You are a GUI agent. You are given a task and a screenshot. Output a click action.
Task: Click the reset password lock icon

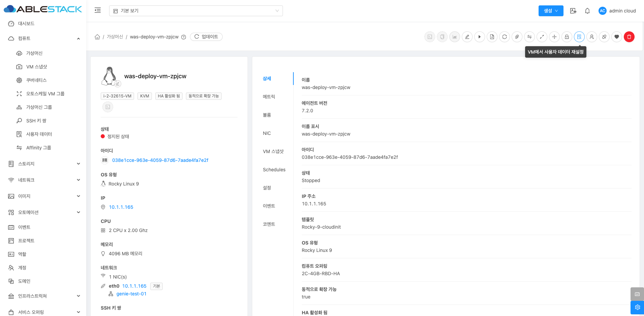567,37
